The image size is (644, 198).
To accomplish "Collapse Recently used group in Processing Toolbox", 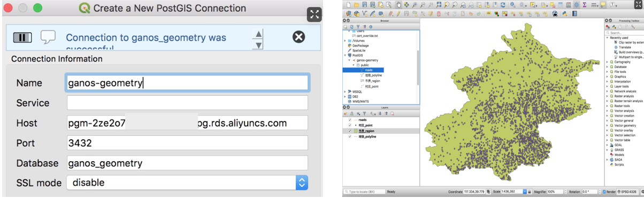I will point(607,38).
